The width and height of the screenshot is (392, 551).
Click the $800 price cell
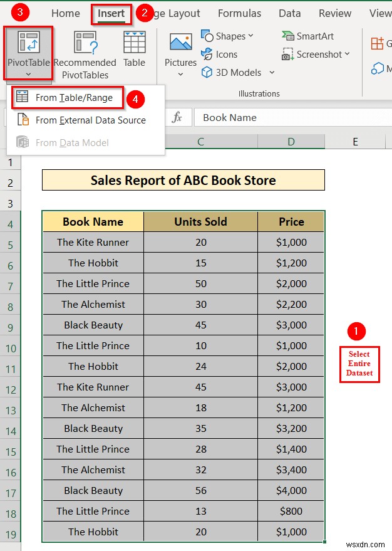click(291, 512)
